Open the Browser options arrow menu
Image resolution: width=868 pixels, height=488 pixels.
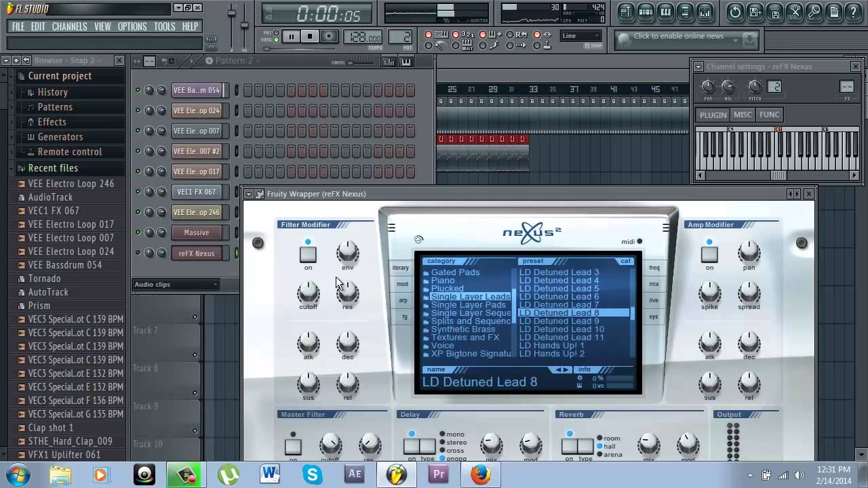(6, 61)
